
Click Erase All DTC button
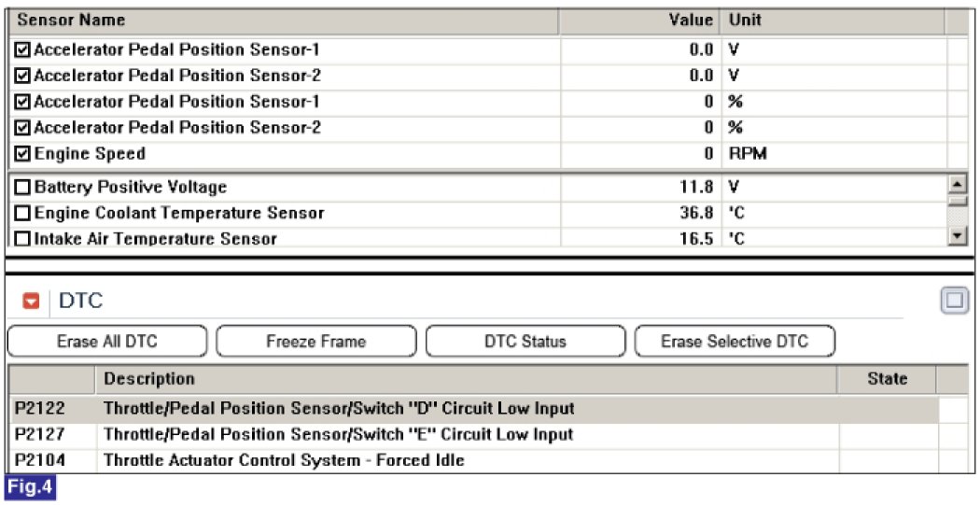(x=107, y=342)
